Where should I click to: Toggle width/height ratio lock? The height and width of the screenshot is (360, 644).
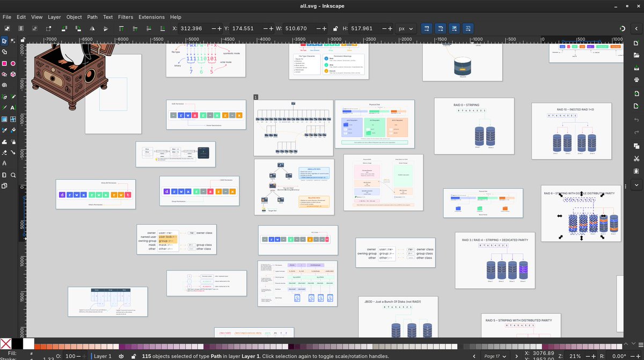[335, 28]
